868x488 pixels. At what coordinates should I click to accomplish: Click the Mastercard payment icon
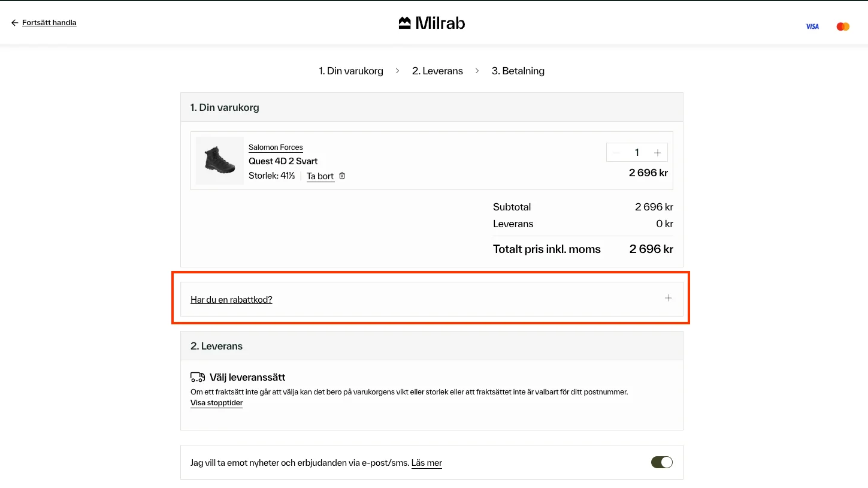click(843, 26)
